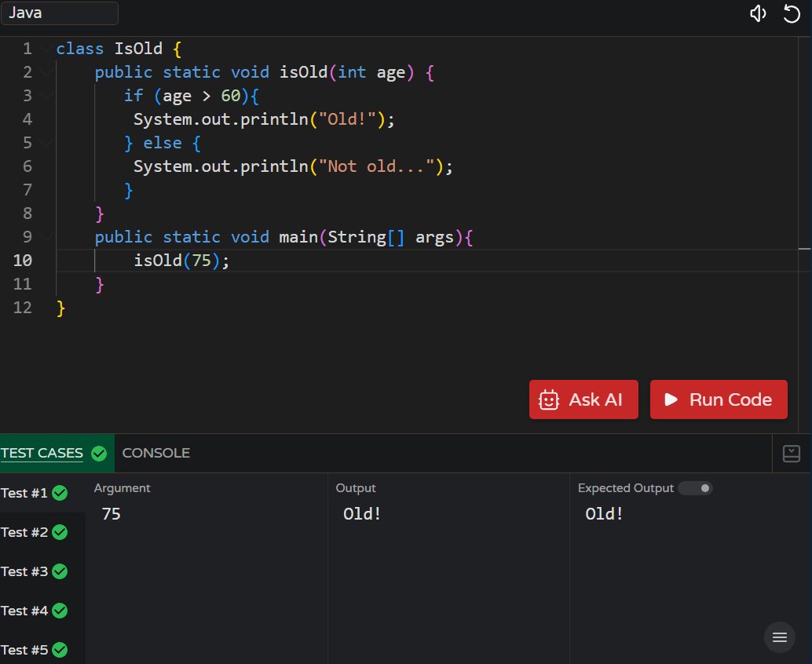Click the Java language input field
The height and width of the screenshot is (664, 812).
60,13
